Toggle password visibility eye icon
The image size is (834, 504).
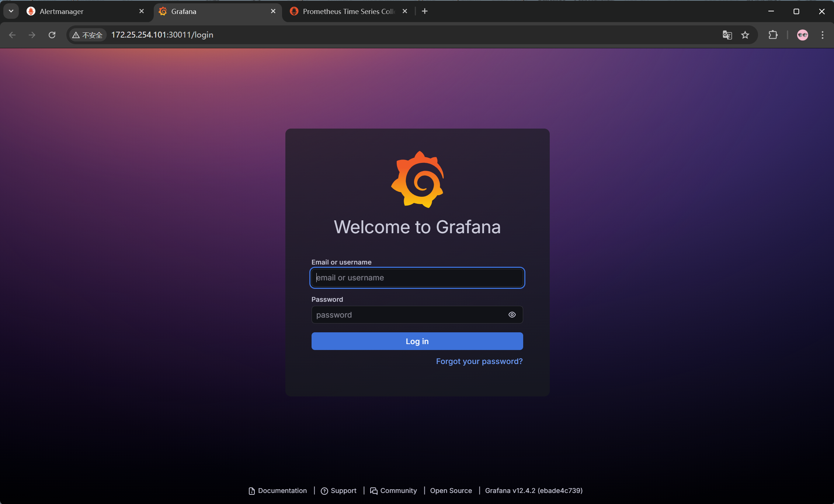512,315
